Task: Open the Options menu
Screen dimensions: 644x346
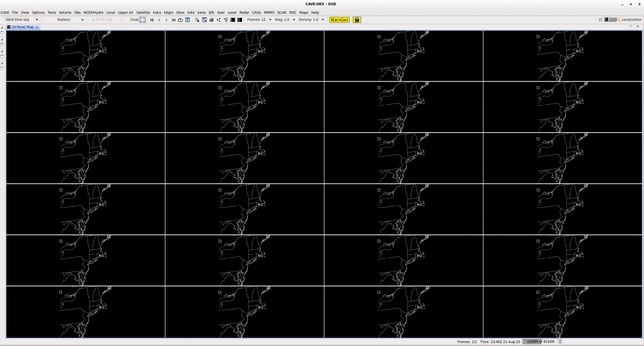Action: tap(38, 12)
